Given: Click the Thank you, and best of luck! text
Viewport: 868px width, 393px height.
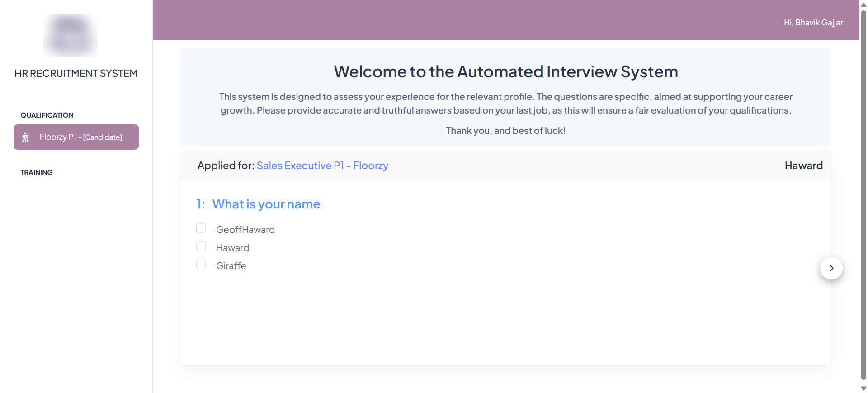Looking at the screenshot, I should tap(505, 131).
